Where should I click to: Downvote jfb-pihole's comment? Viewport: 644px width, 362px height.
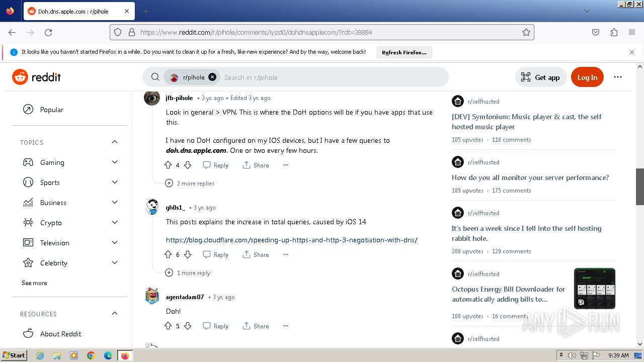click(x=188, y=165)
